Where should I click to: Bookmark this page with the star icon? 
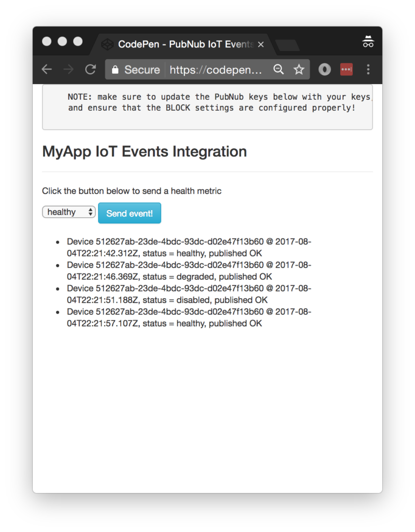coord(299,70)
